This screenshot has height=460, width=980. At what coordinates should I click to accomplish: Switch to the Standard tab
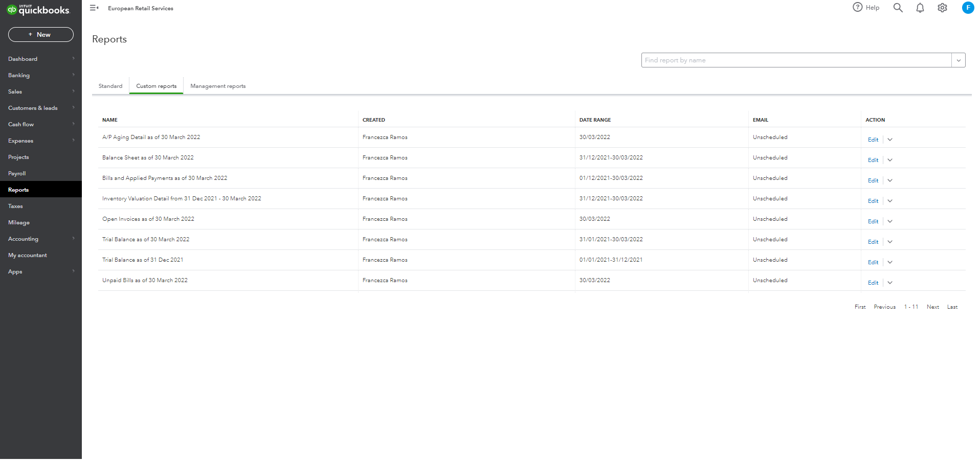pyautogui.click(x=110, y=86)
